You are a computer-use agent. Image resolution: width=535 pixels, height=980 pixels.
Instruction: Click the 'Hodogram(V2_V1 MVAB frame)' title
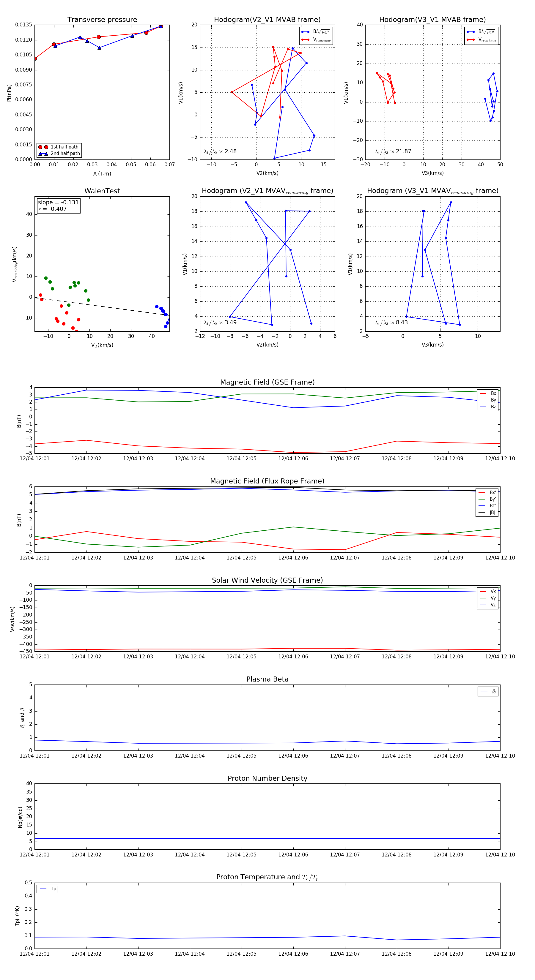click(267, 20)
